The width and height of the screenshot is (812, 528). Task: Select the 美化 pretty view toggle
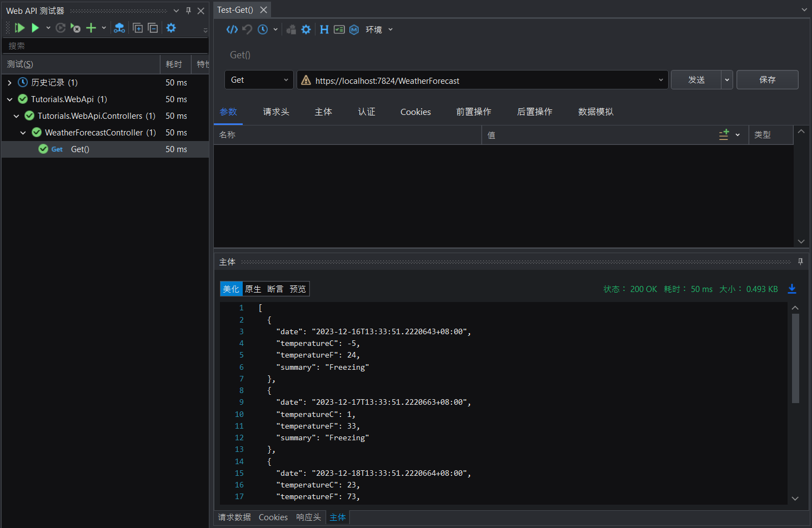(231, 289)
